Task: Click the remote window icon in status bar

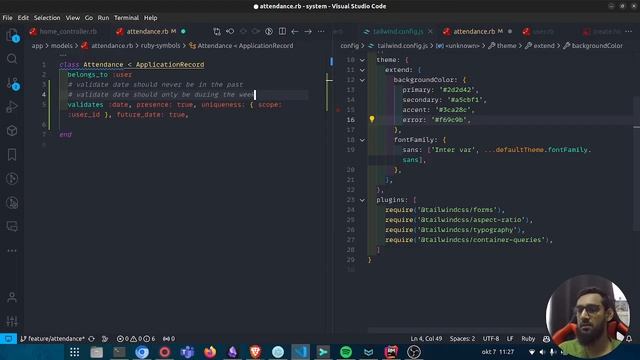Action: click(8, 339)
